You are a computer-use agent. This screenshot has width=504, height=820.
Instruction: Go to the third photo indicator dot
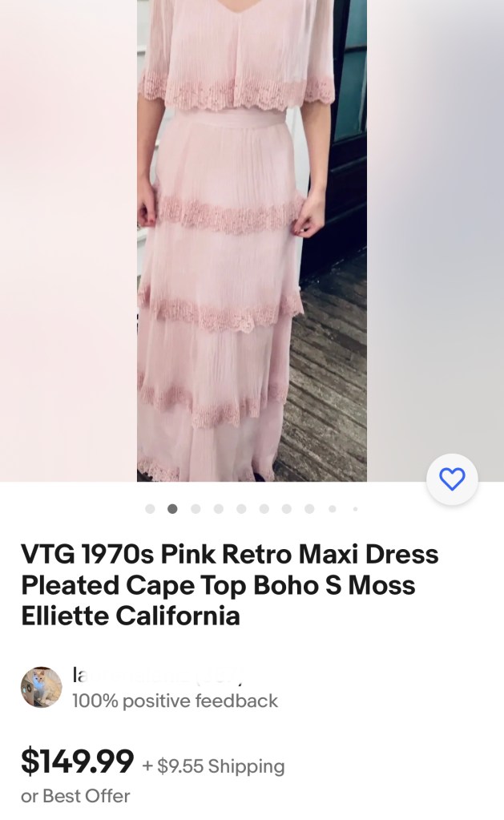[x=196, y=509]
